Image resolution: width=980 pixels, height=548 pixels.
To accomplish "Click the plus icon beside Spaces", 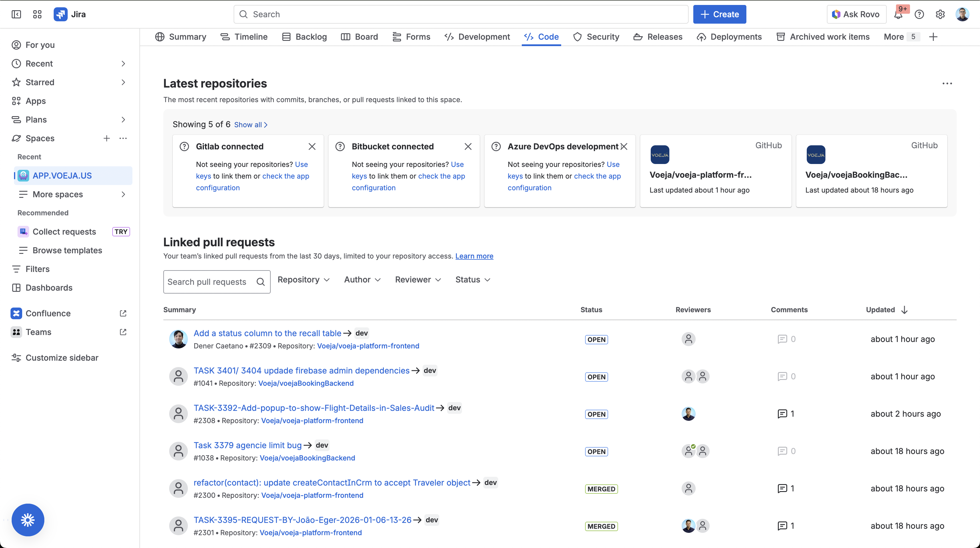I will [106, 139].
